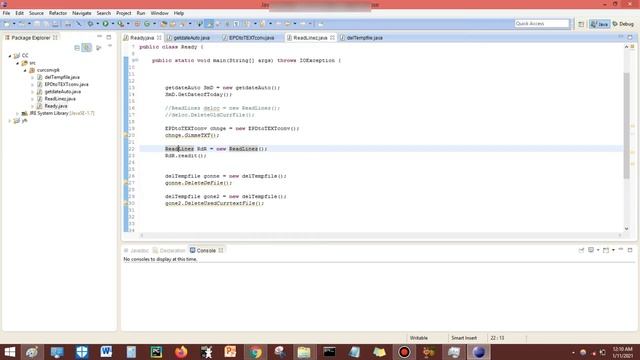The image size is (640, 360).
Task: Minimize the Console view
Action: point(621,250)
